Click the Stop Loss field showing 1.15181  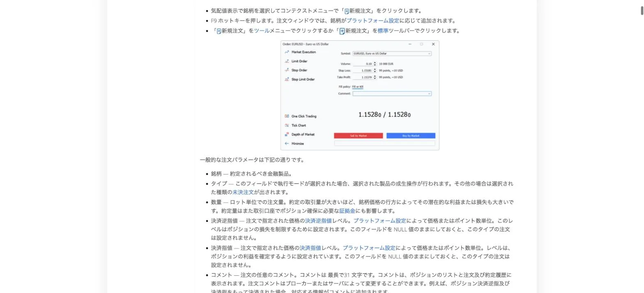(x=363, y=71)
